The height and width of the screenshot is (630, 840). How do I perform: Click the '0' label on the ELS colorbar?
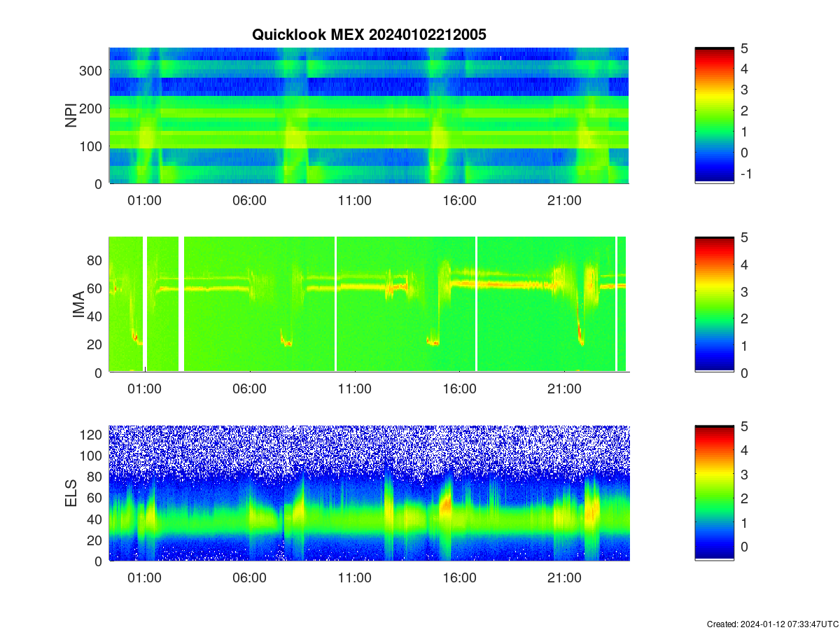pos(745,546)
